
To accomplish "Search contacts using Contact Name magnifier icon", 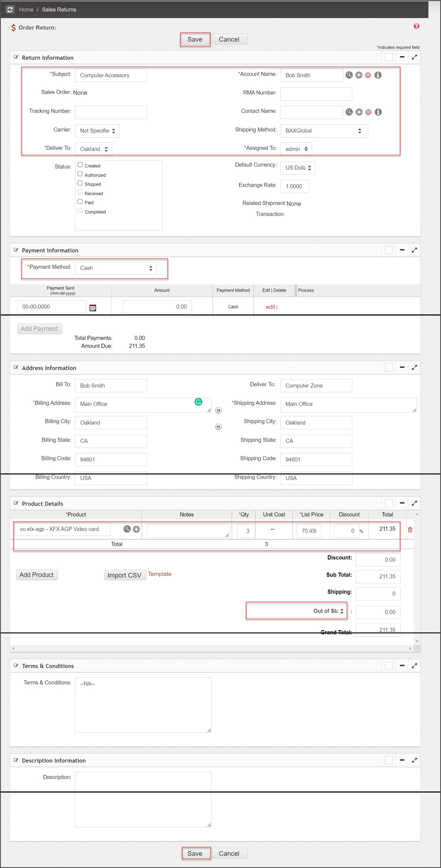I will click(x=349, y=112).
